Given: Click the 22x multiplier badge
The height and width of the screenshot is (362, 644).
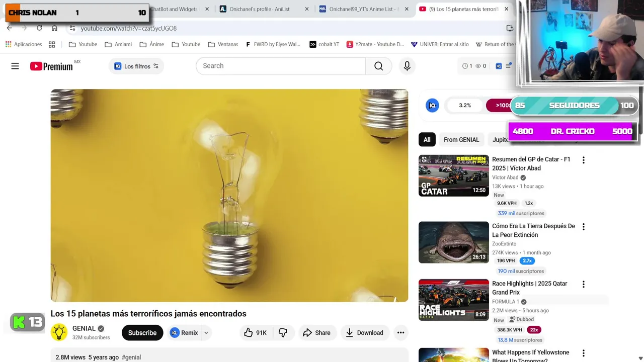Looking at the screenshot, I should [x=534, y=330].
